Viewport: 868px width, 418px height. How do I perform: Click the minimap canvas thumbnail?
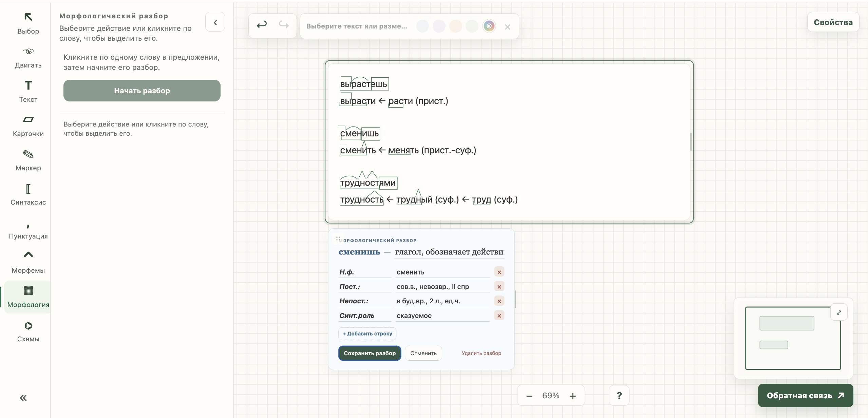[x=793, y=338]
